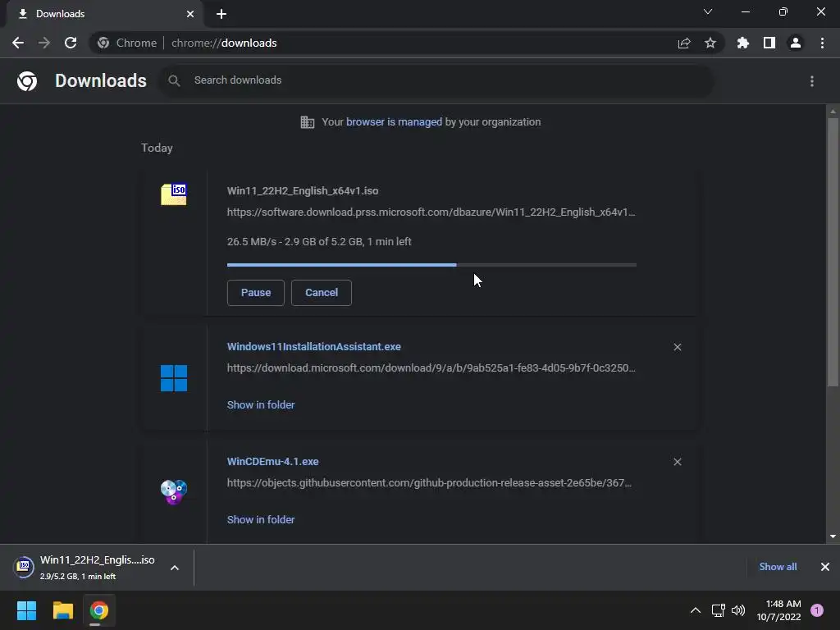
Task: Remove WinCDEmu-4.1.exe from list
Action: tap(677, 462)
